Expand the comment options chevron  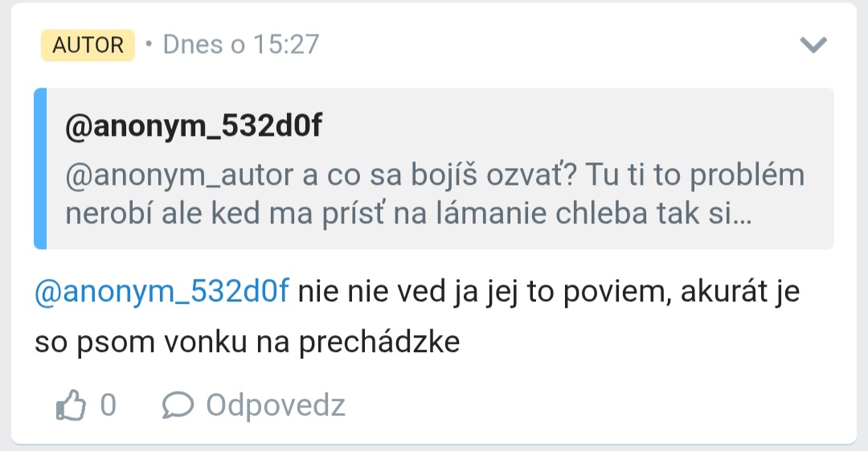[813, 45]
